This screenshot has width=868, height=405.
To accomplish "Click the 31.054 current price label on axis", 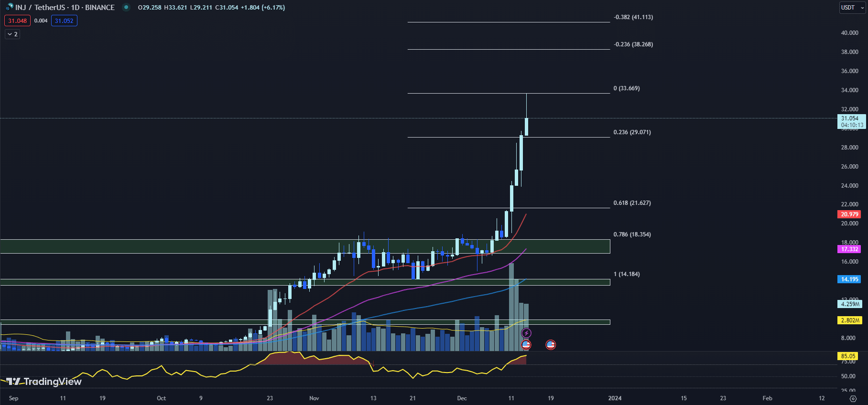I will click(850, 118).
